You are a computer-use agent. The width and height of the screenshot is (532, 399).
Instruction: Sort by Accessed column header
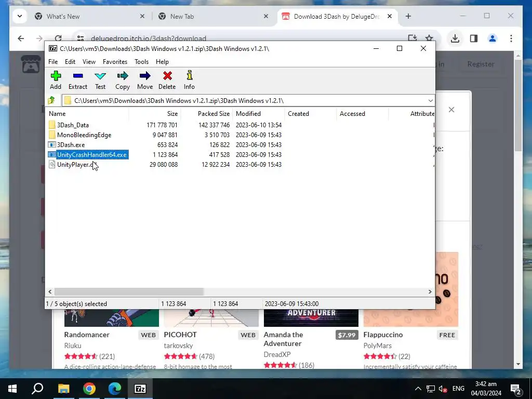(362, 114)
